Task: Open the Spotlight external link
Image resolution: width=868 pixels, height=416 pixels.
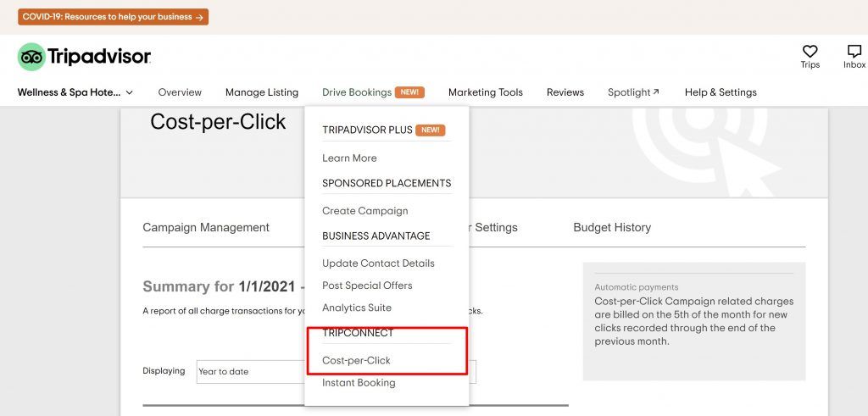Action: point(632,92)
